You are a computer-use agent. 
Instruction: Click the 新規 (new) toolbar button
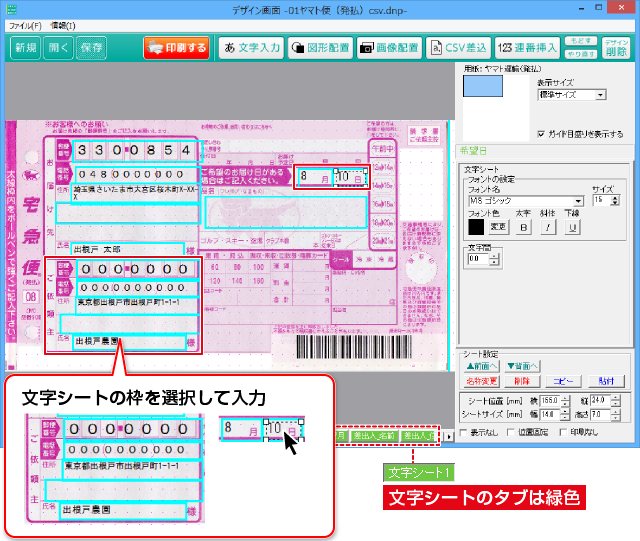[x=25, y=48]
